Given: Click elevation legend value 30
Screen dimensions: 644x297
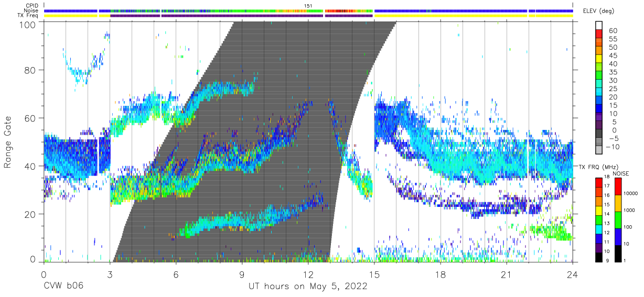Looking at the screenshot, I should click(613, 80).
